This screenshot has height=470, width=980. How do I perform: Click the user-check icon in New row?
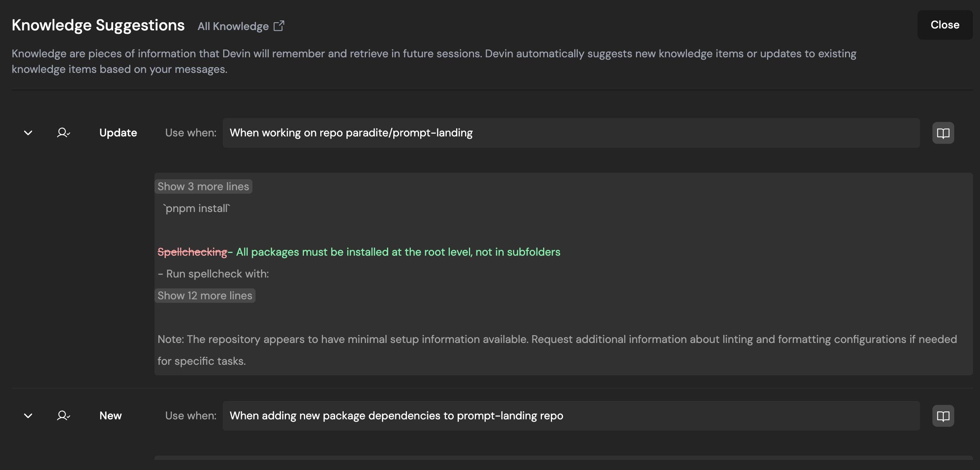tap(63, 416)
